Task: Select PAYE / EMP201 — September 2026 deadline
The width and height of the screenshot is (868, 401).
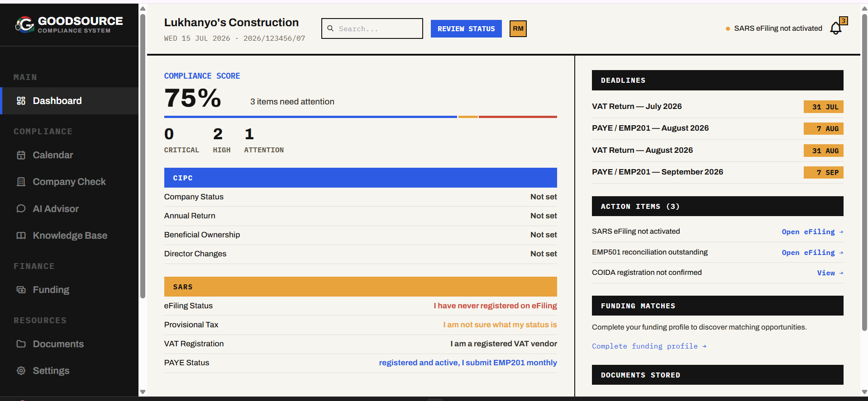Action: (x=717, y=172)
